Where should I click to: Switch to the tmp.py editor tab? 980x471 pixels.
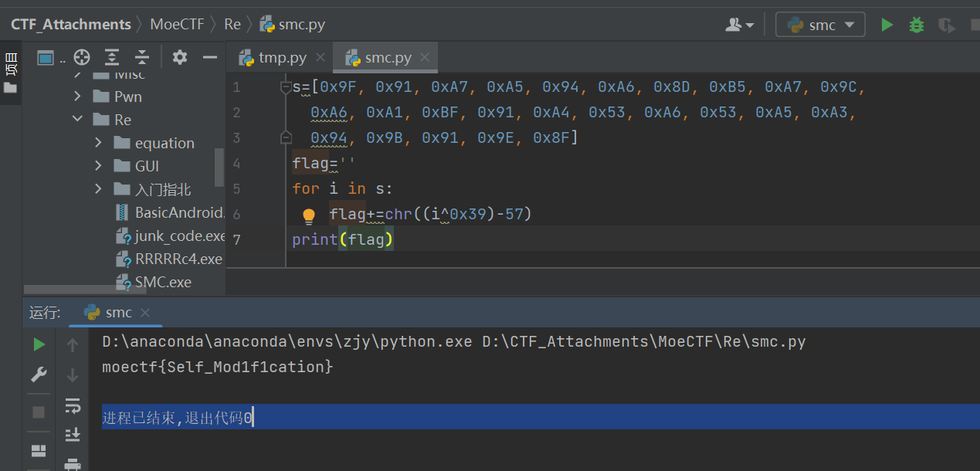click(x=282, y=58)
